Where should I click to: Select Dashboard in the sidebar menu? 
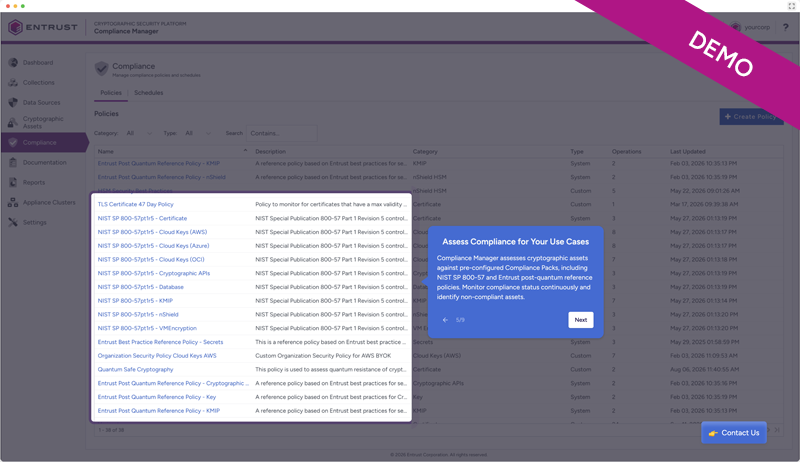tap(38, 63)
